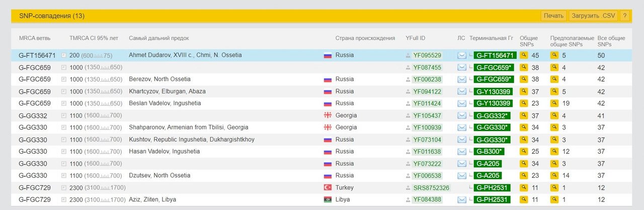Click the mail icon for YF094122
Viewport: 644px width, 210px height.
click(x=462, y=92)
